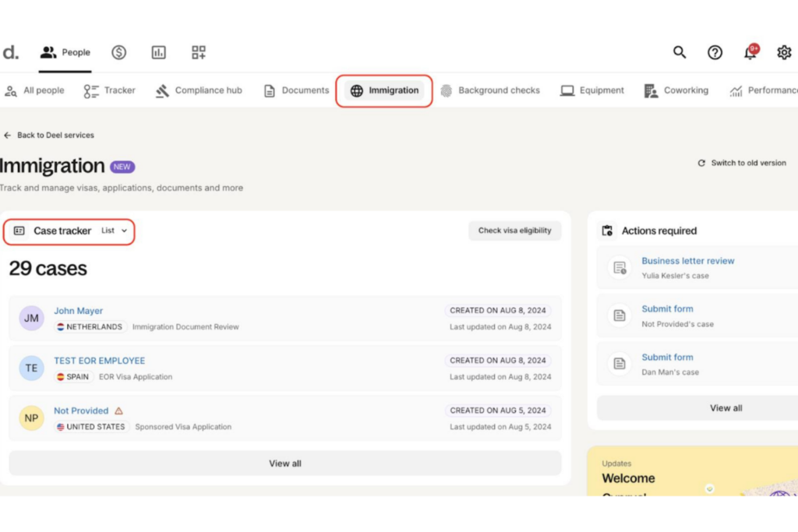Open the Coworking tab
Viewport: 798px width, 532px height.
pos(676,90)
